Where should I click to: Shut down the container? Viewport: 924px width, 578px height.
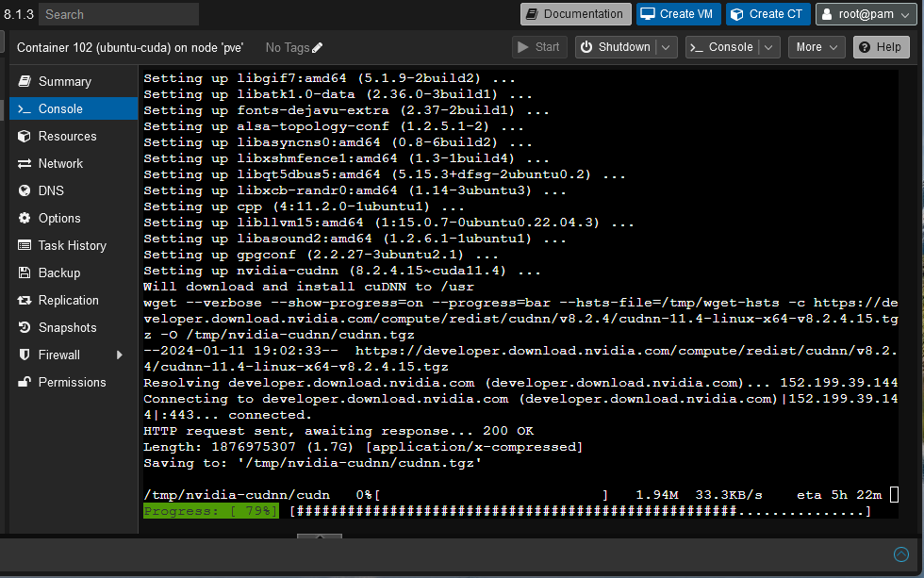click(615, 47)
